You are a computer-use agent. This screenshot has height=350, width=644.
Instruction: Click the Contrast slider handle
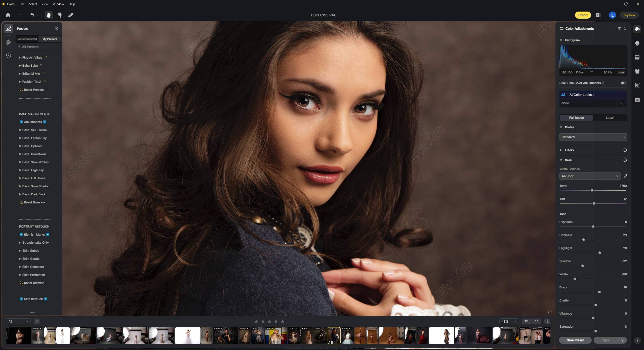584,240
